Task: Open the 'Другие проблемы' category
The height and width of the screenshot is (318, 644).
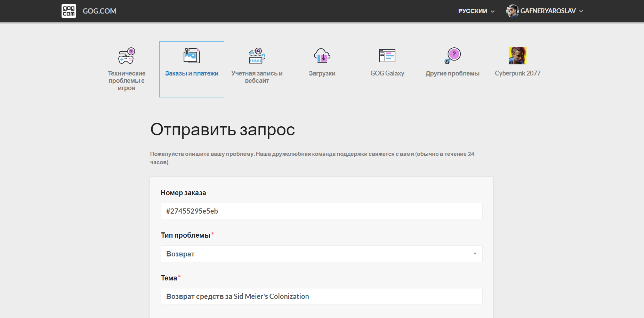Action: point(452,73)
